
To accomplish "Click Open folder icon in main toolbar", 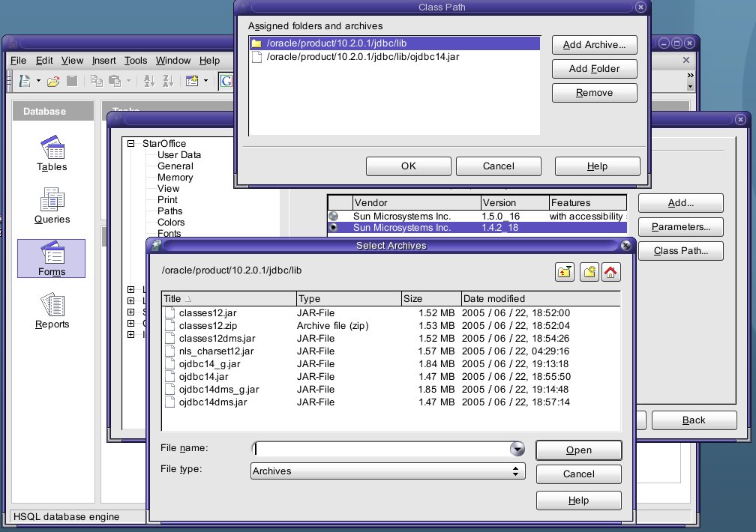I will point(53,81).
